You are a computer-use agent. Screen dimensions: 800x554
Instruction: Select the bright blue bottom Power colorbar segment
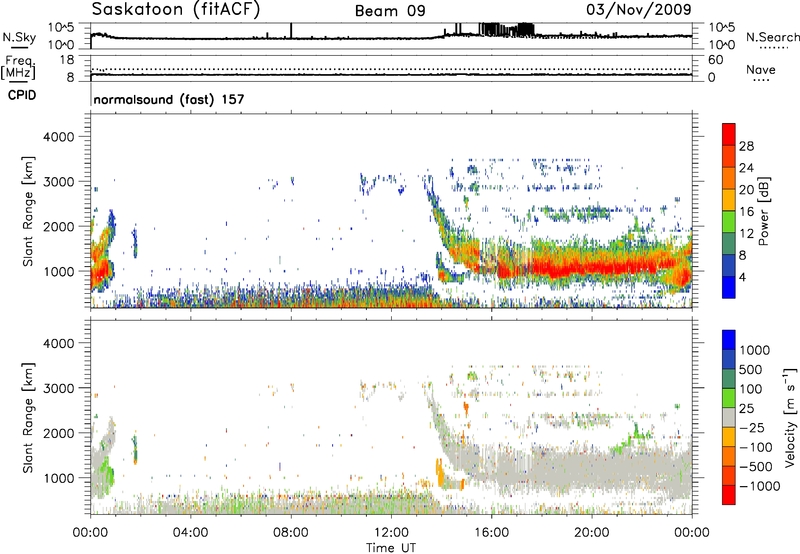click(x=729, y=287)
